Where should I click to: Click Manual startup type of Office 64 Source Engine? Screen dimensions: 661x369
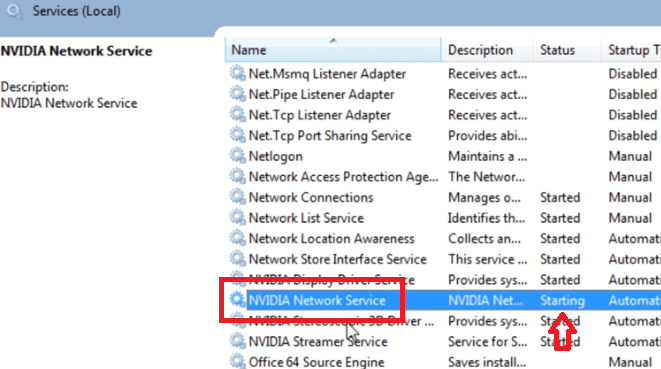coord(630,362)
